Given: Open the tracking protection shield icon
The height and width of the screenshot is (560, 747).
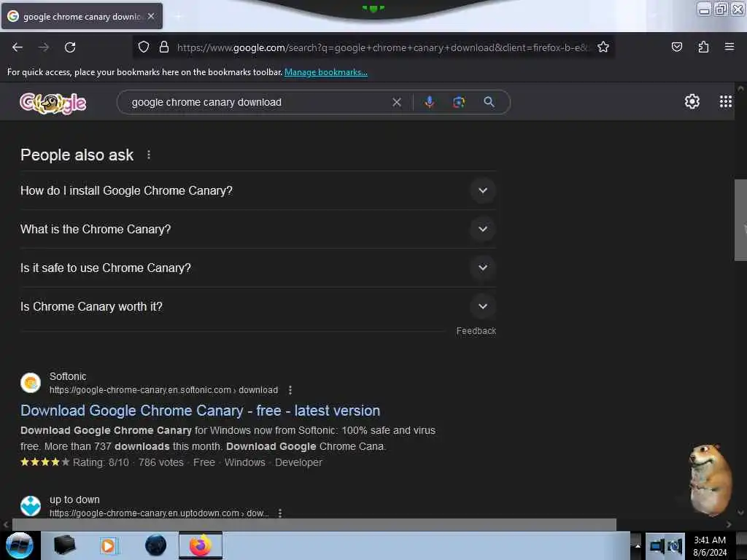Looking at the screenshot, I should [144, 47].
